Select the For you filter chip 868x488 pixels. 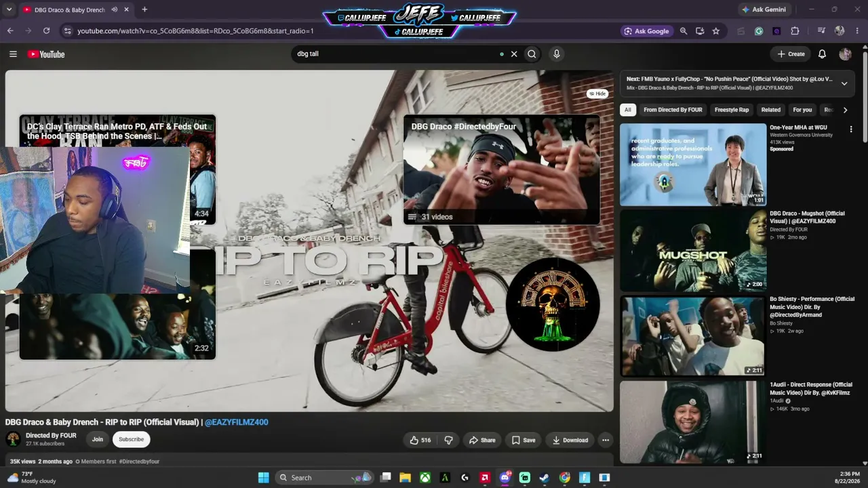point(802,110)
